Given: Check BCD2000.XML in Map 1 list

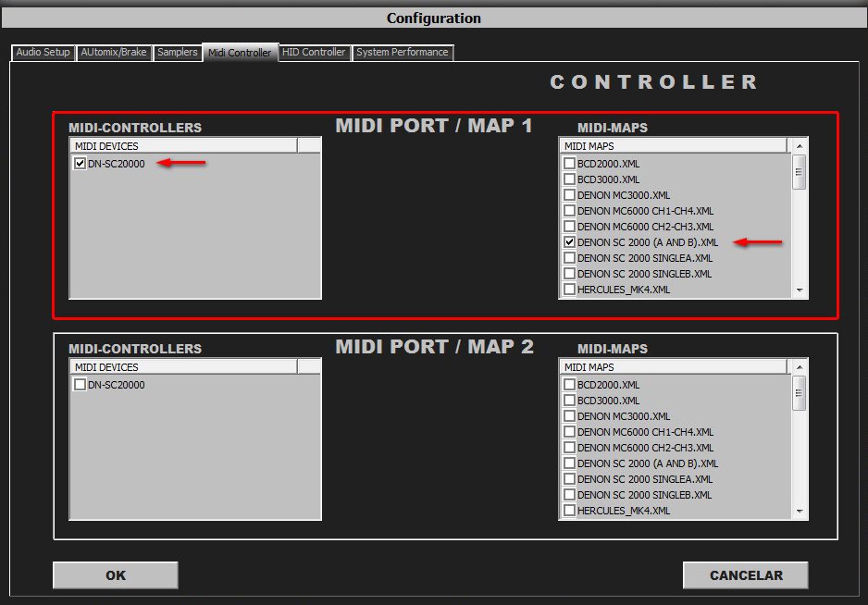Looking at the screenshot, I should click(570, 164).
